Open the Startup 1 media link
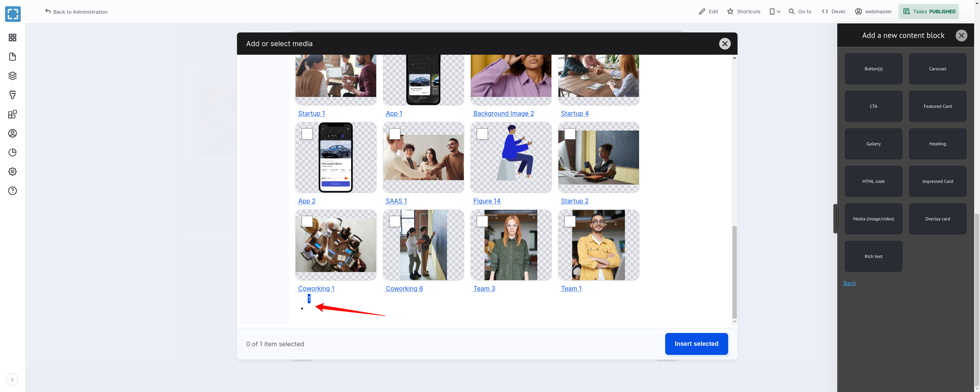 click(311, 113)
